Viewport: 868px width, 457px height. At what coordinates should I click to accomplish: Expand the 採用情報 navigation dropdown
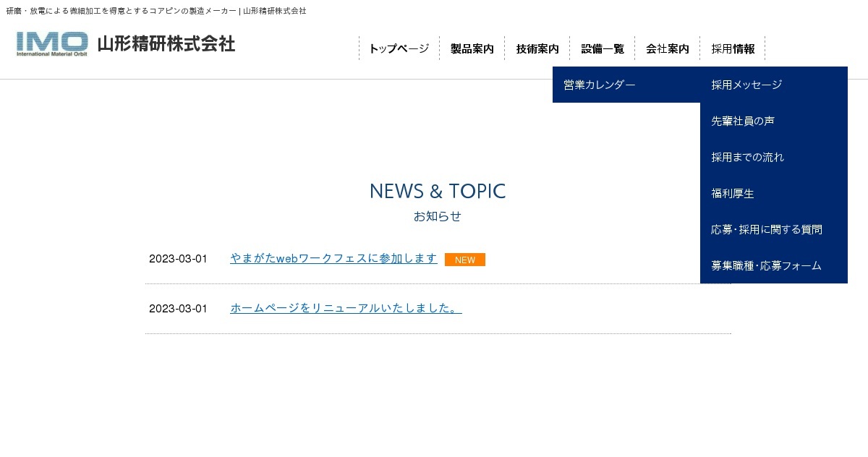[732, 48]
